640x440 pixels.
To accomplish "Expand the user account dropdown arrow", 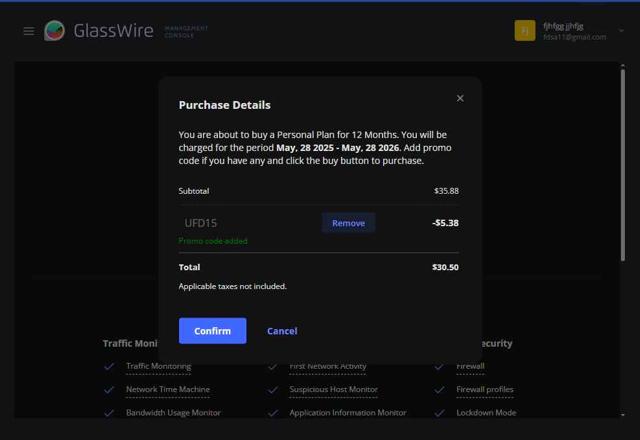I will (621, 31).
